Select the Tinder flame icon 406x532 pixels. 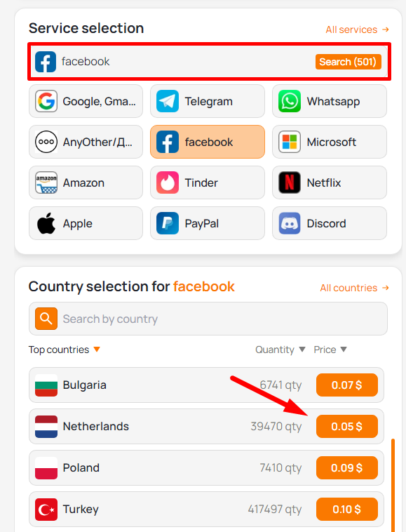click(168, 182)
